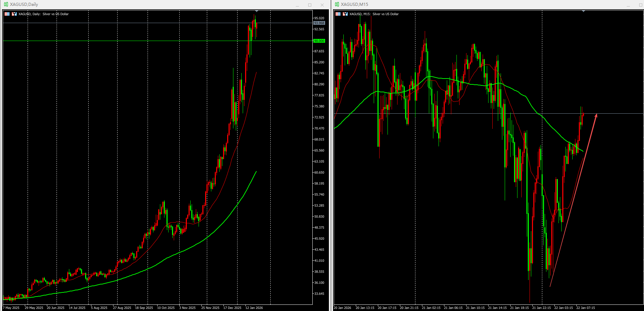The image size is (644, 311).
Task: Maximize the XAGUSD,Daily chart window
Action: (310, 5)
